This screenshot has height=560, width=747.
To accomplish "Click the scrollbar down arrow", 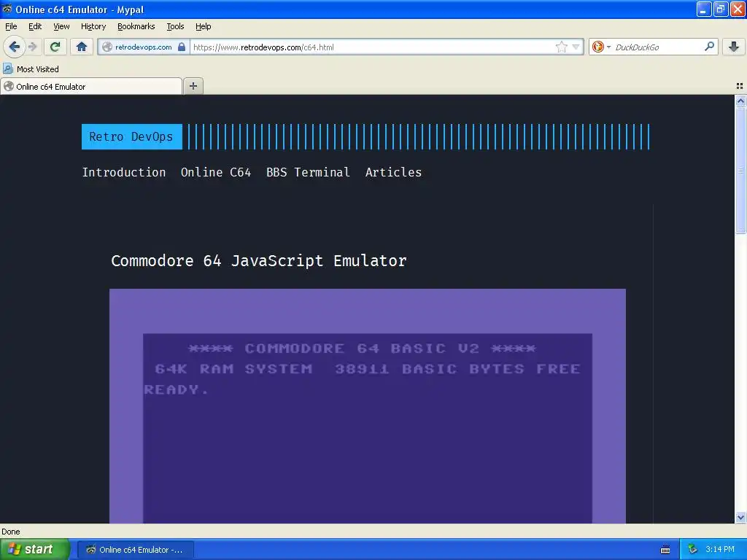I will [740, 517].
